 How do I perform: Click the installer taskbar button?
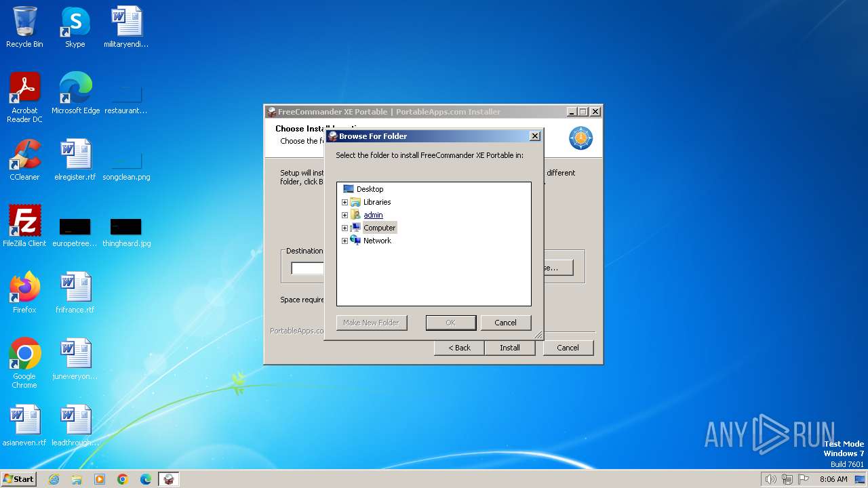coord(169,479)
